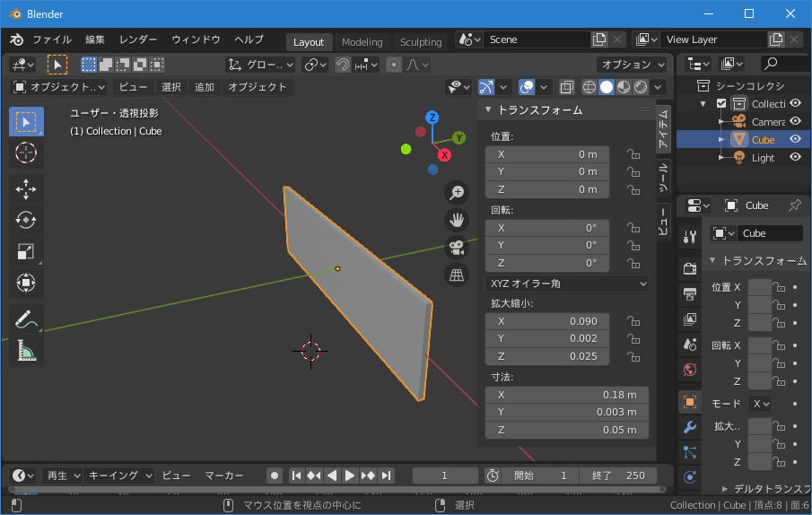
Task: Toggle camera view in viewport
Action: click(x=457, y=247)
